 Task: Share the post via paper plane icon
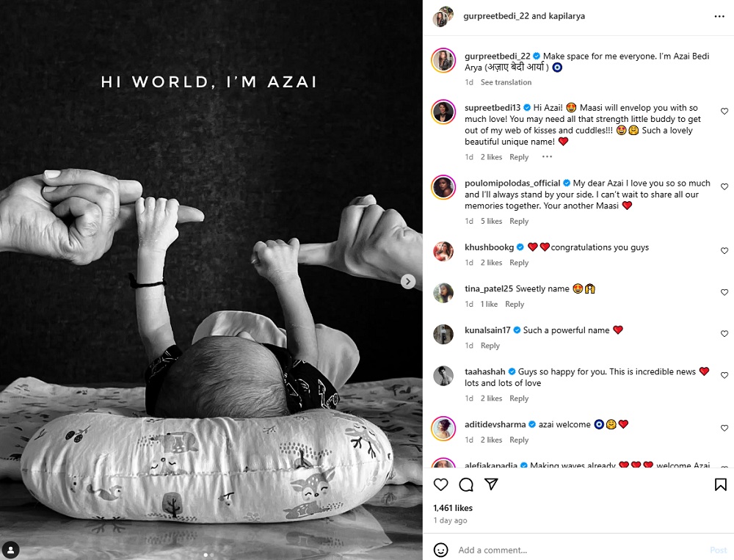pos(491,484)
